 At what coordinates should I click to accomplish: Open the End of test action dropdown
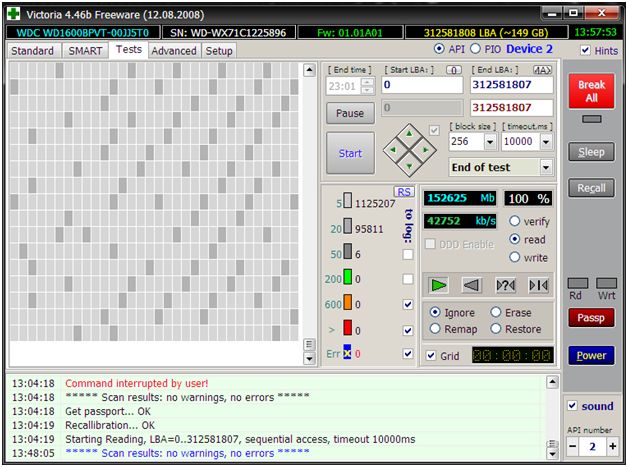[545, 167]
